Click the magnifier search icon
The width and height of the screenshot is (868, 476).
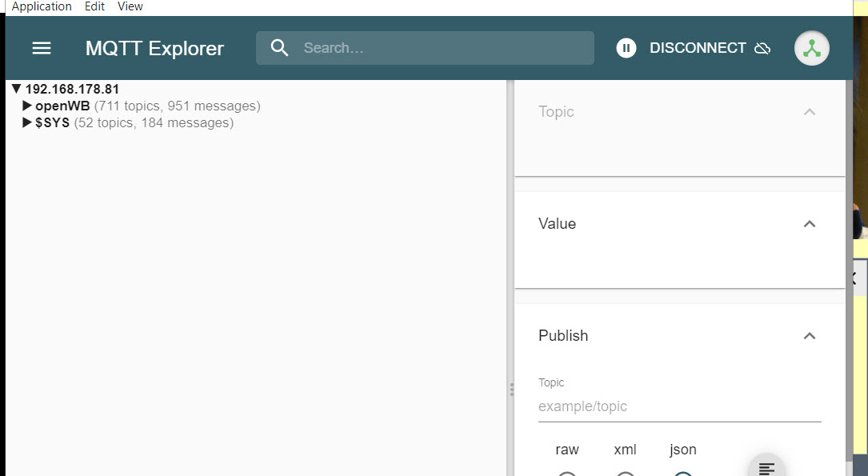click(x=279, y=48)
